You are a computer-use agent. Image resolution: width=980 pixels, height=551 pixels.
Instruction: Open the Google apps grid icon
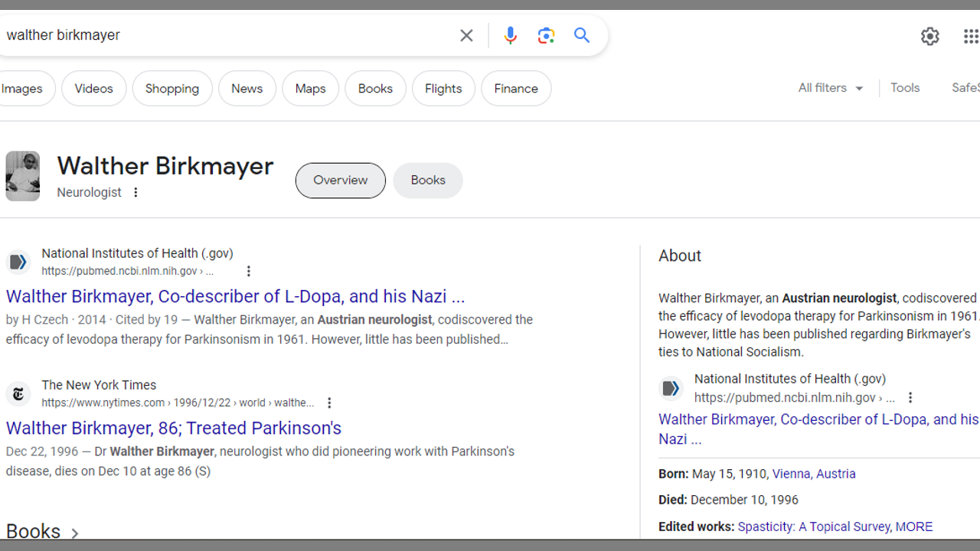click(970, 36)
